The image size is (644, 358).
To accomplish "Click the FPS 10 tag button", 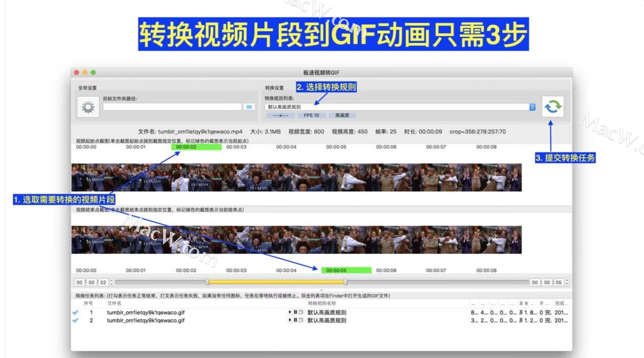I will 311,115.
